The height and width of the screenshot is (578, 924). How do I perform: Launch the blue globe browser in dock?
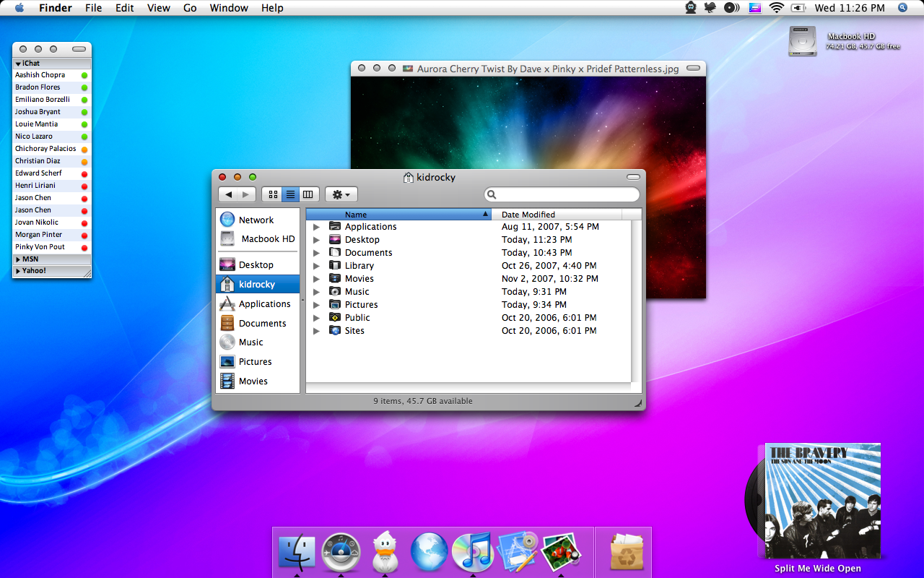tap(430, 553)
